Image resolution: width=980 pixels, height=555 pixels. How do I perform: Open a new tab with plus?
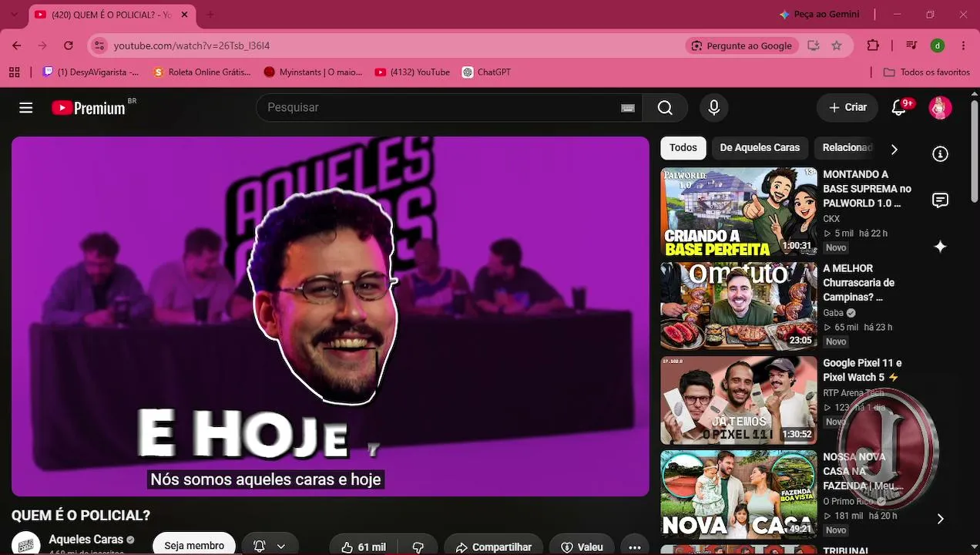click(210, 15)
